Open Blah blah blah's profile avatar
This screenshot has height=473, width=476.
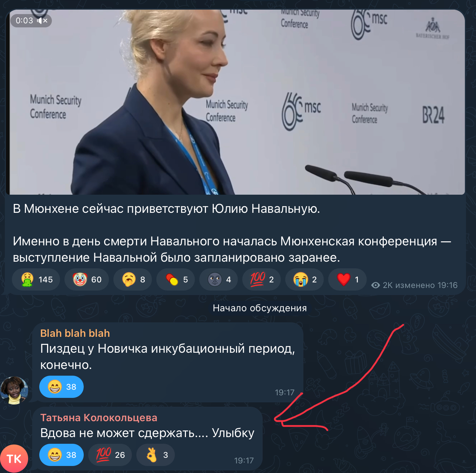(x=14, y=390)
